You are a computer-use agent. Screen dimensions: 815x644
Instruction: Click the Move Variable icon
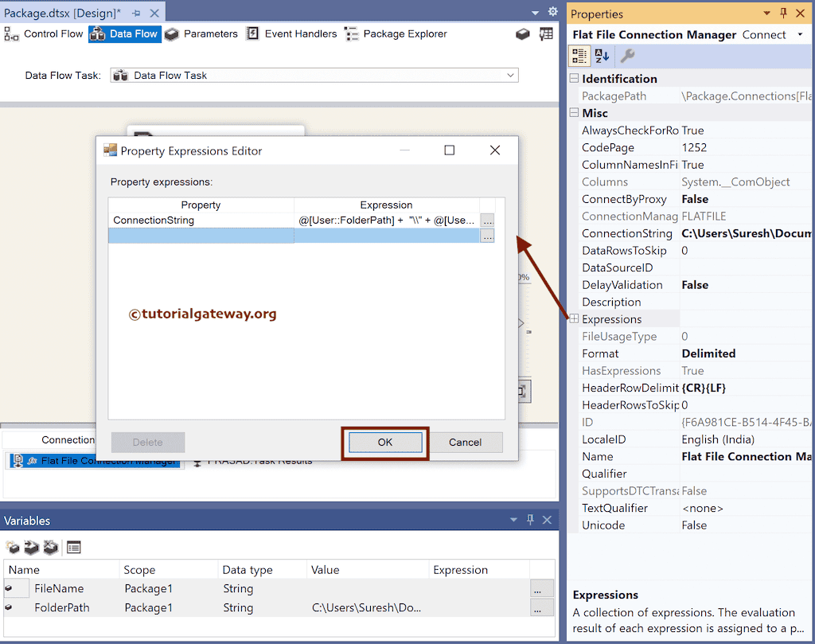(31, 547)
